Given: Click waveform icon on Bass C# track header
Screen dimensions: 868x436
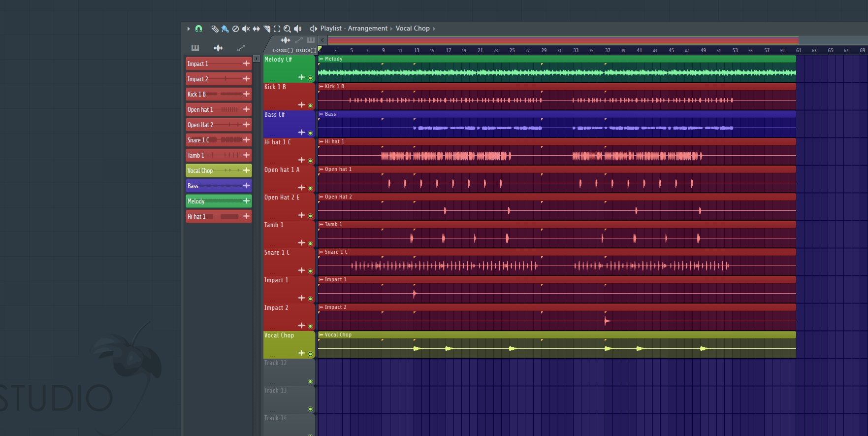Looking at the screenshot, I should [x=301, y=133].
